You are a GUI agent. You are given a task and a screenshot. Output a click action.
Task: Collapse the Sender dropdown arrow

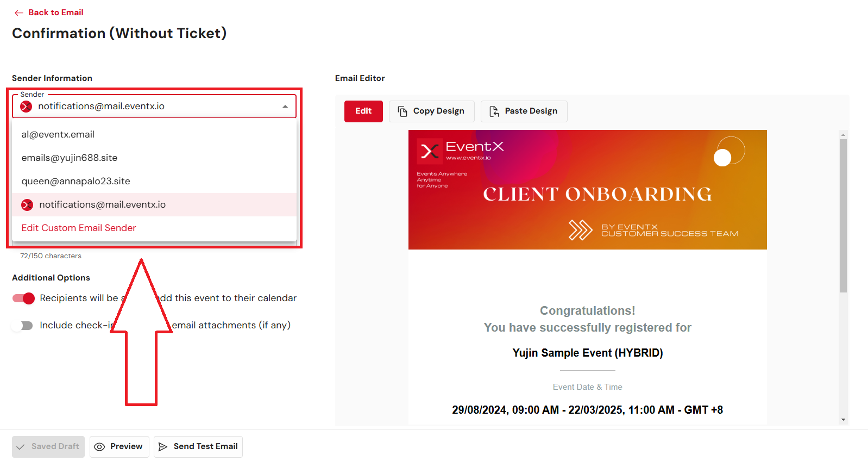285,107
